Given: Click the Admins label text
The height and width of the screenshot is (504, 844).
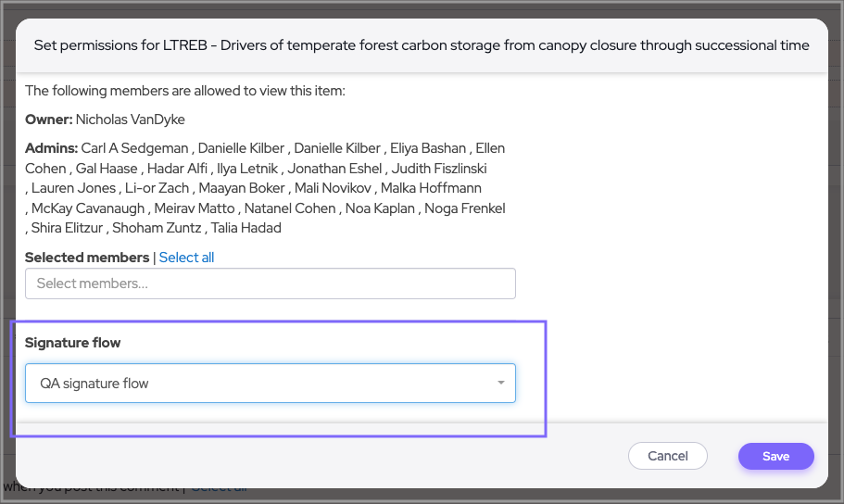Looking at the screenshot, I should pyautogui.click(x=51, y=148).
